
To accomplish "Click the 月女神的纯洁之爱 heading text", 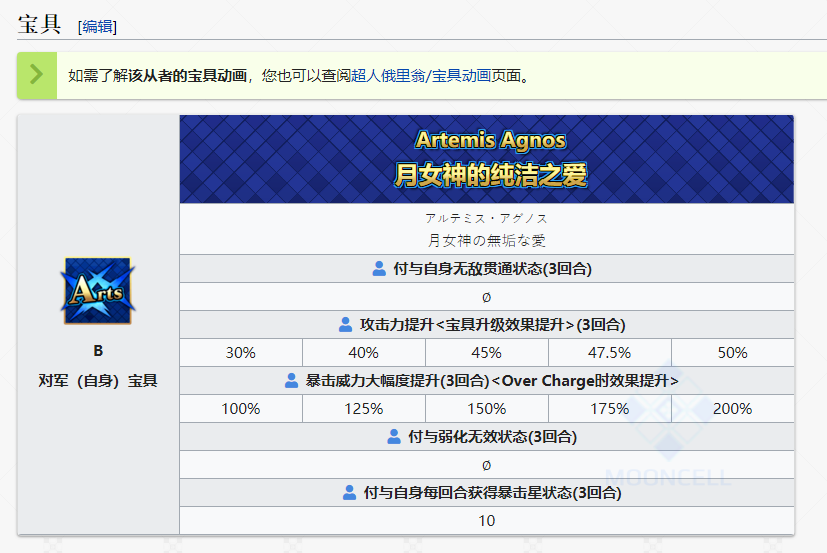I will tap(490, 175).
